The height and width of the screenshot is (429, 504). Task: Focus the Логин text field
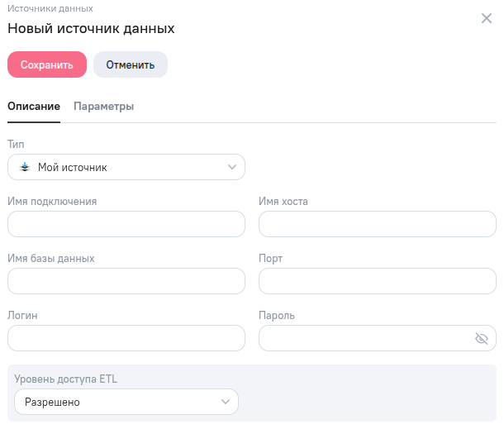click(x=126, y=338)
